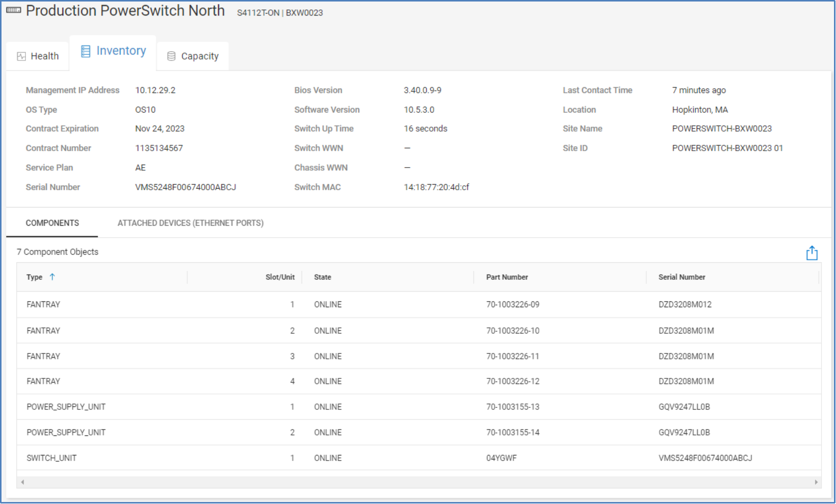Screen dimensions: 836x504
Task: Click the Production PowerSwitch North title
Action: [125, 11]
